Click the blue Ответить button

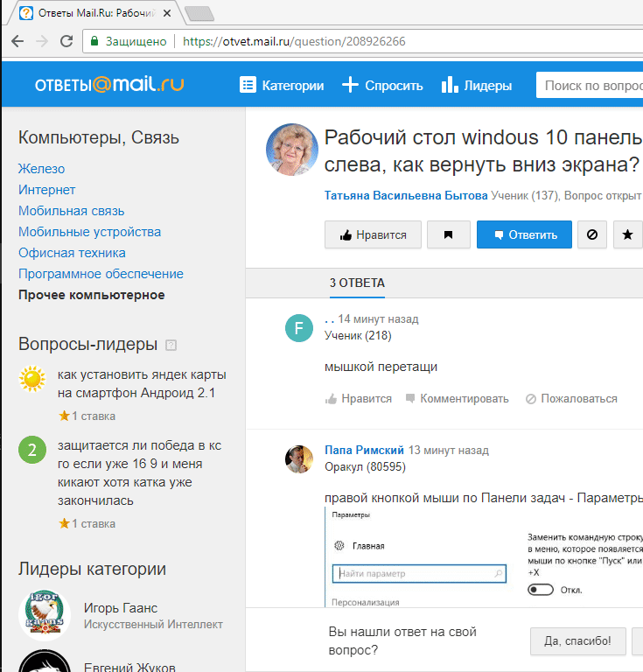[524, 234]
